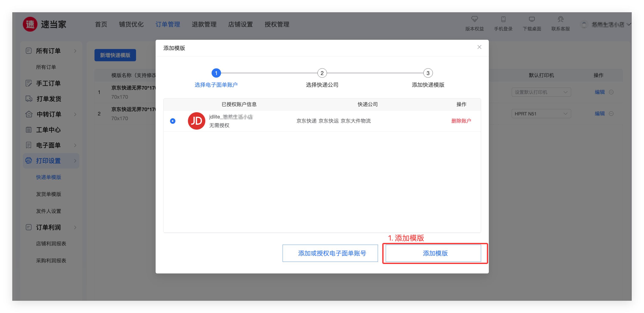Close the 添加模版 dialog
Image resolution: width=644 pixels, height=313 pixels.
click(x=479, y=47)
